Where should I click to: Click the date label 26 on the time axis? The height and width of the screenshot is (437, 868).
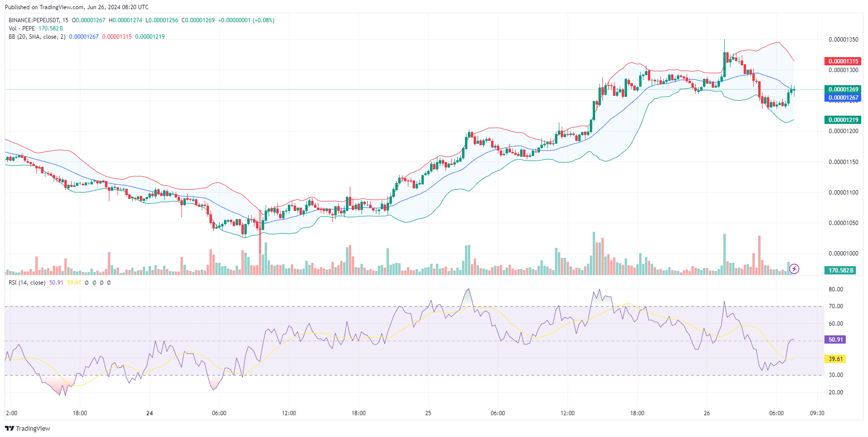pos(707,413)
